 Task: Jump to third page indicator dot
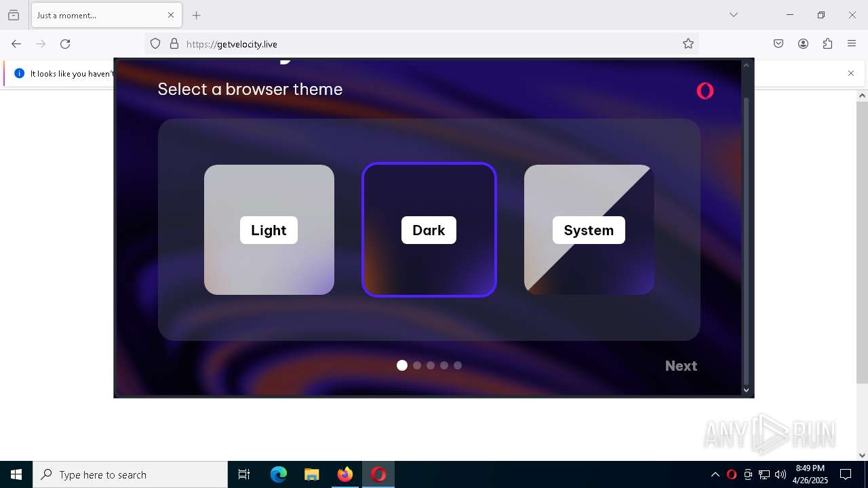click(431, 365)
